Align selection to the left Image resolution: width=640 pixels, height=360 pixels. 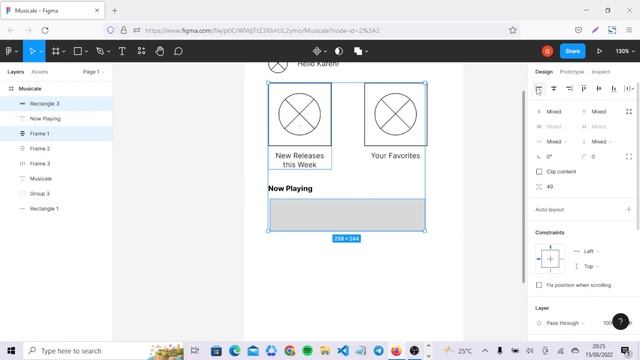pos(539,89)
